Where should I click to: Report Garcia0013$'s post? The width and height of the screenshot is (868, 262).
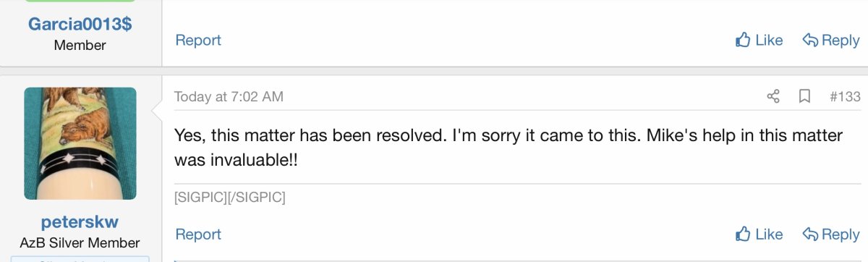tap(198, 40)
